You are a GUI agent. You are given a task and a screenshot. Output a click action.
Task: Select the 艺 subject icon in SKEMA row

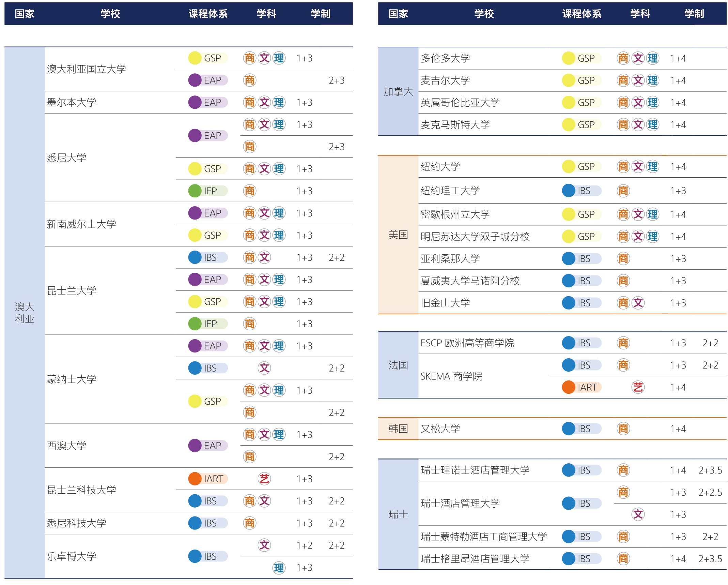click(x=638, y=387)
